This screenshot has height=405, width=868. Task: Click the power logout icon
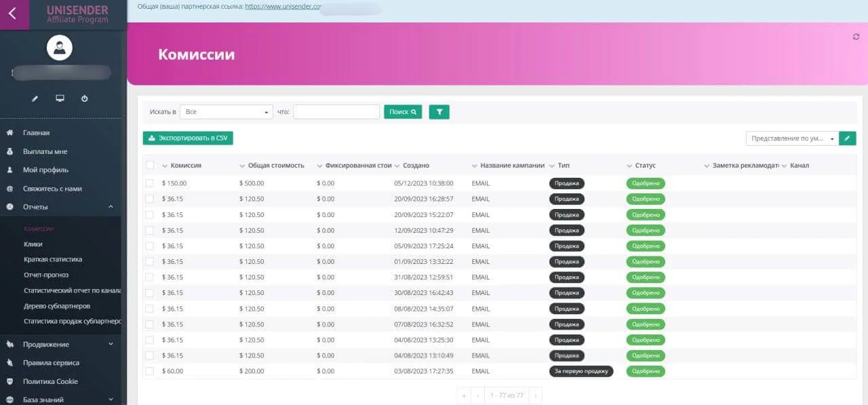(85, 98)
